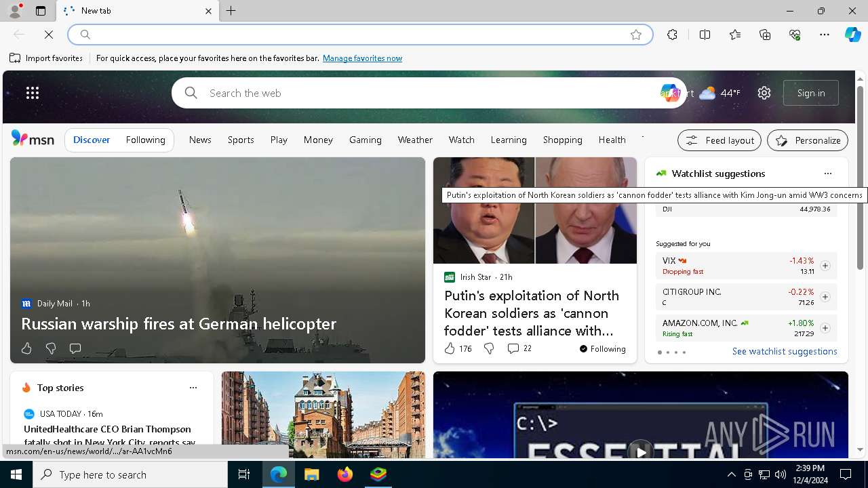
Task: Select the Discover tab
Action: tap(92, 140)
